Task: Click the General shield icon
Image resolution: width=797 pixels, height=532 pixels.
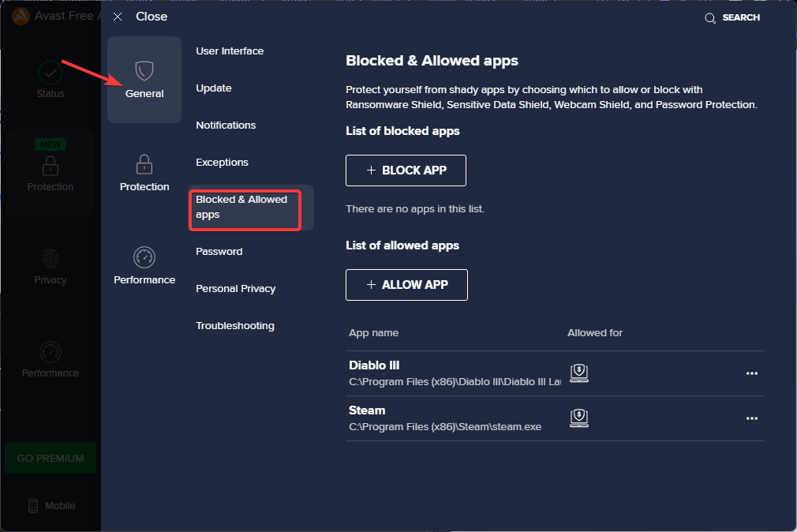Action: pos(144,71)
